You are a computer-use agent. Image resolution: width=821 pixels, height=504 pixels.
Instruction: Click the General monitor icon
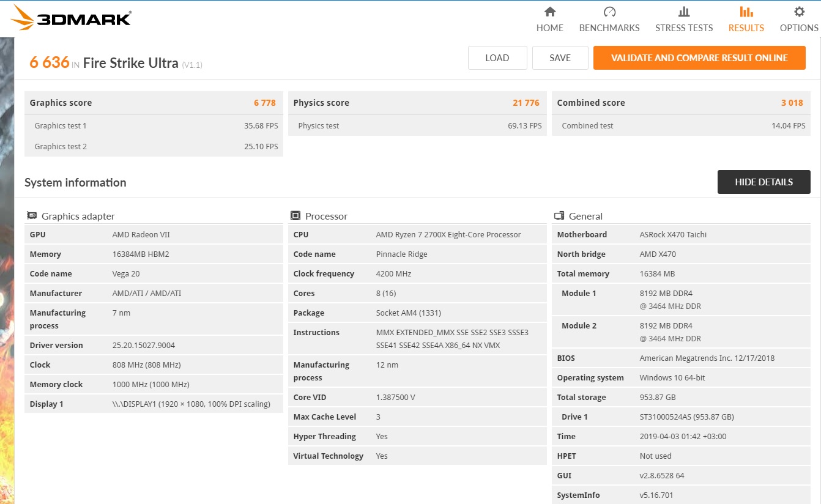click(559, 215)
